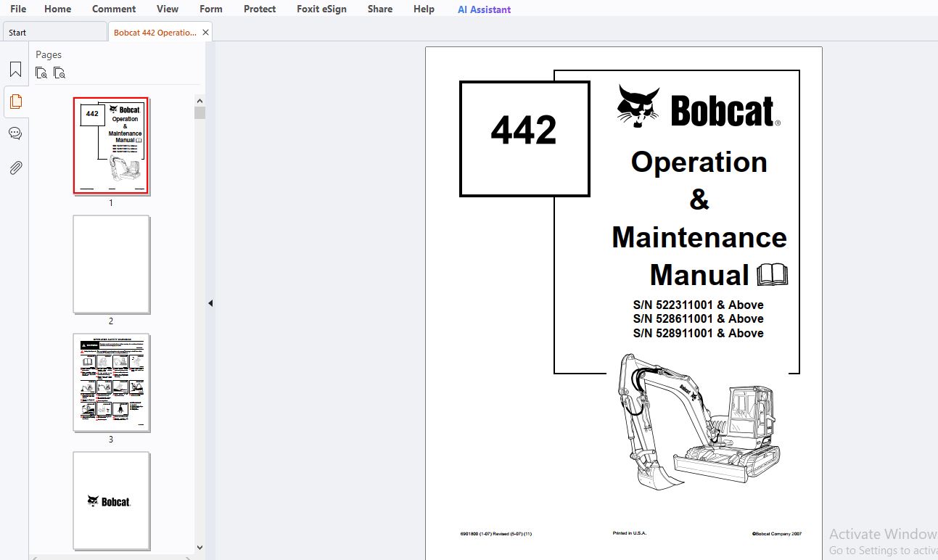Open the Form tab
The height and width of the screenshot is (560, 938).
point(211,9)
